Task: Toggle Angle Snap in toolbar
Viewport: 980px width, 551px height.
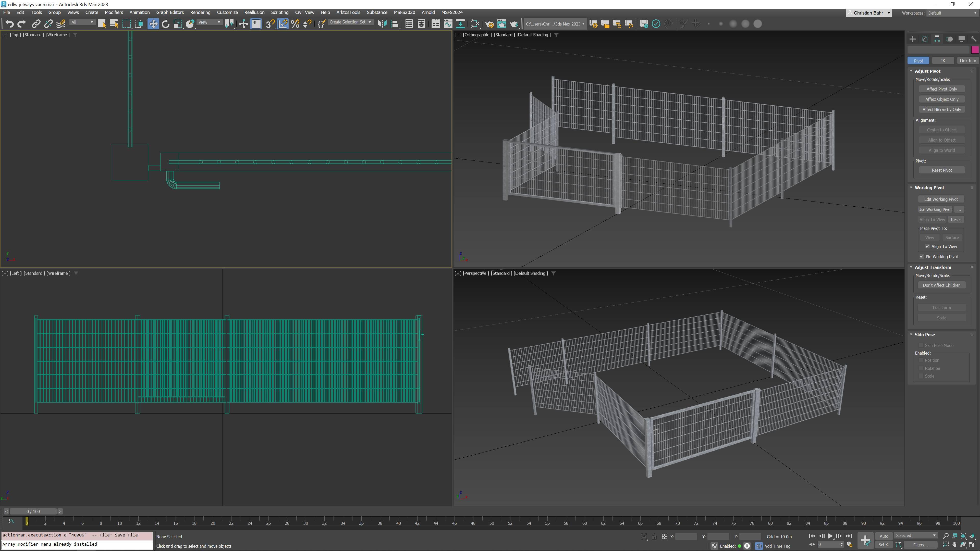Action: (x=283, y=24)
